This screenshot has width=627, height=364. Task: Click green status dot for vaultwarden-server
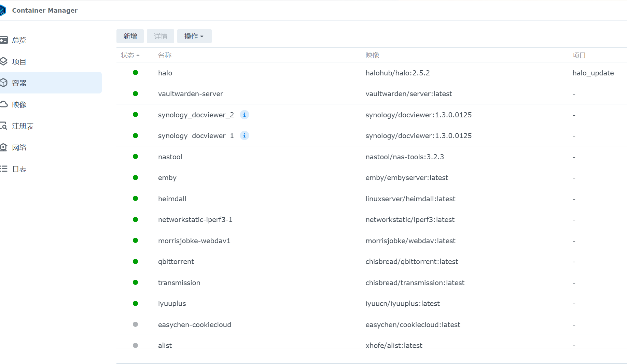pyautogui.click(x=136, y=93)
